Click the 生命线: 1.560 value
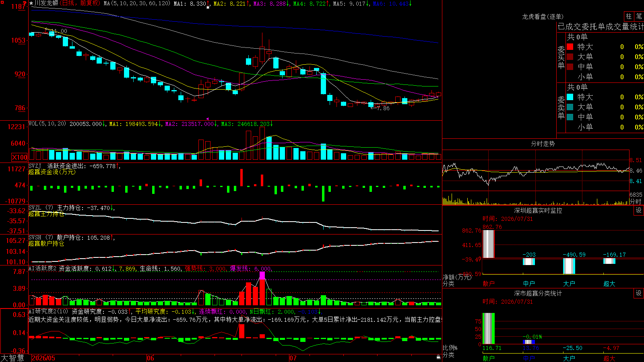The width and height of the screenshot is (644, 362). tap(160, 269)
